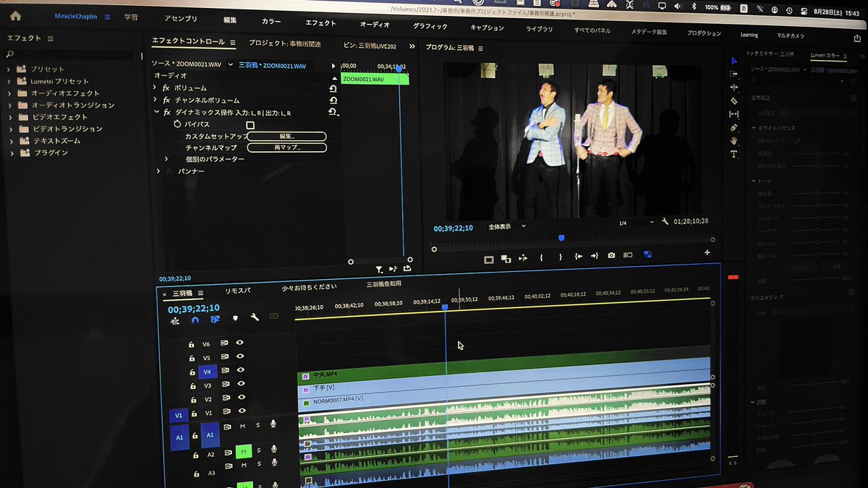Switch to the リモスパ sequence tab
Screen dimensions: 868x488
coord(237,290)
